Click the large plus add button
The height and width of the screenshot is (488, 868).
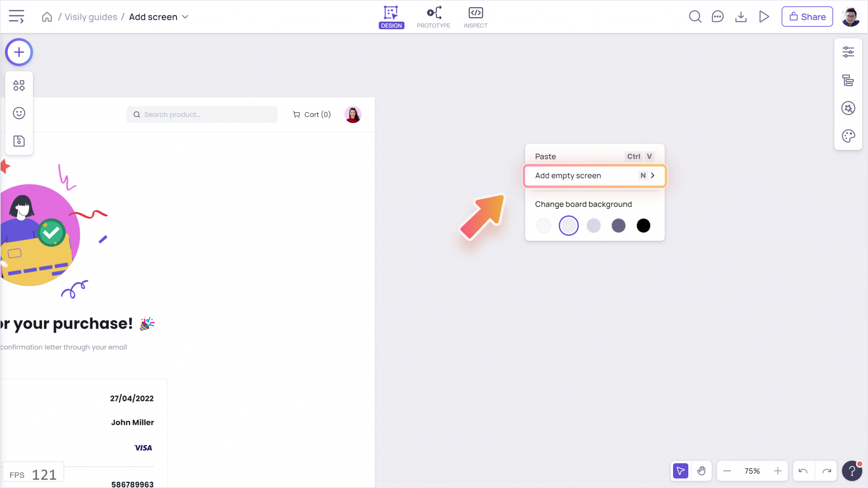click(19, 52)
